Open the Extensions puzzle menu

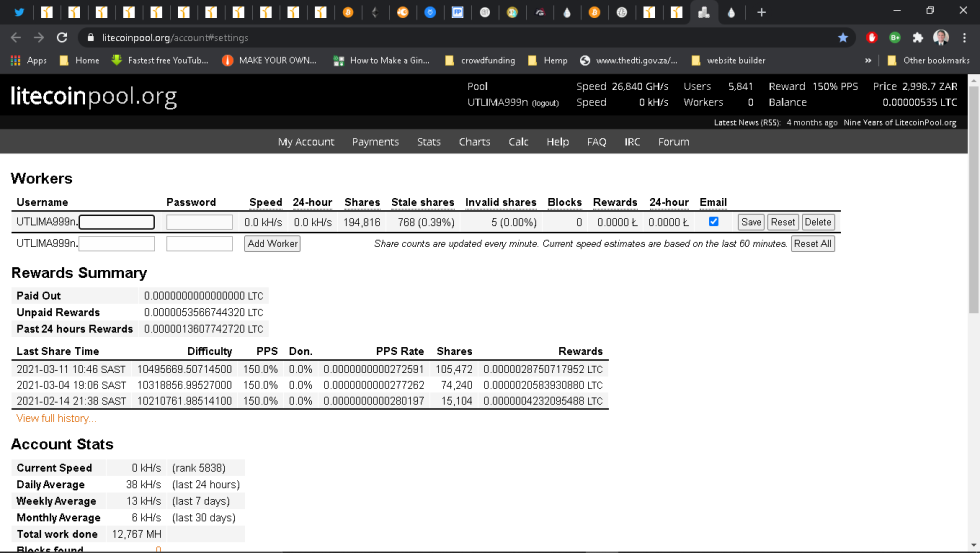coord(918,37)
